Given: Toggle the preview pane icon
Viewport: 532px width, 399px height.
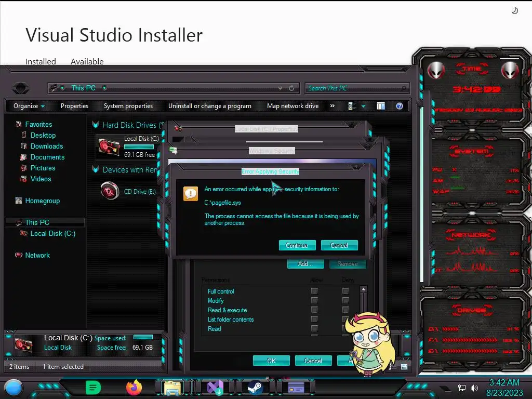Looking at the screenshot, I should click(x=381, y=106).
